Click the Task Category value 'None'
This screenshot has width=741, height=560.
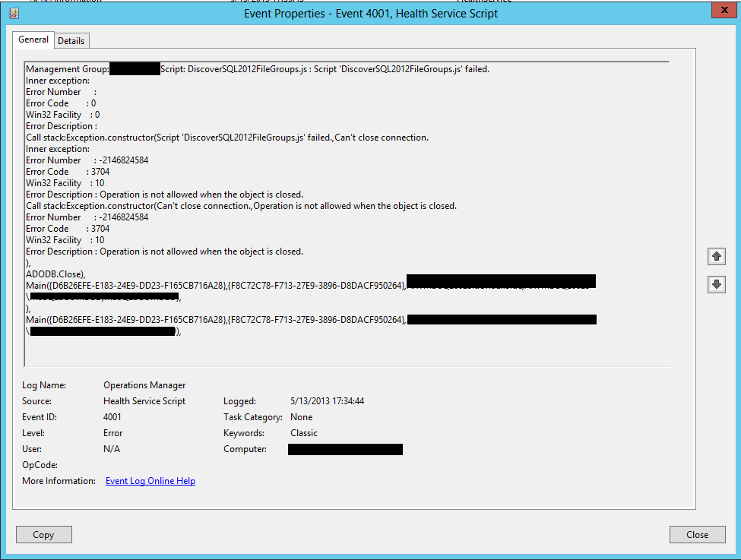tap(301, 417)
